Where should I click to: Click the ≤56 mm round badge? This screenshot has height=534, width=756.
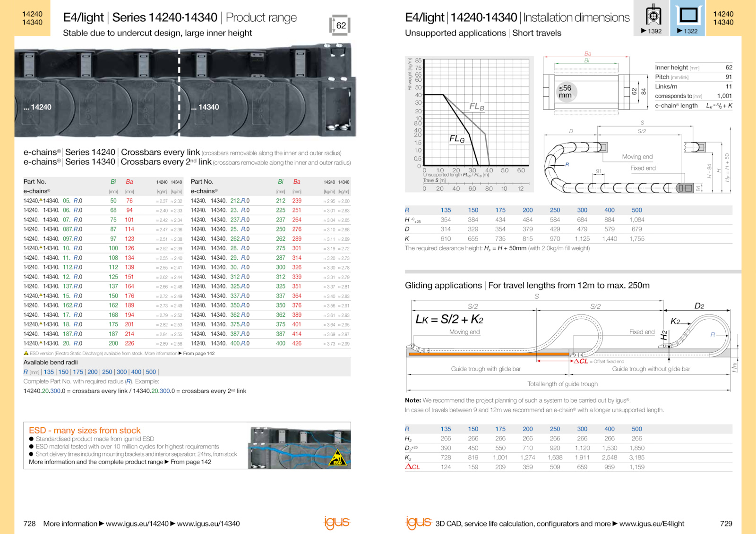565,92
